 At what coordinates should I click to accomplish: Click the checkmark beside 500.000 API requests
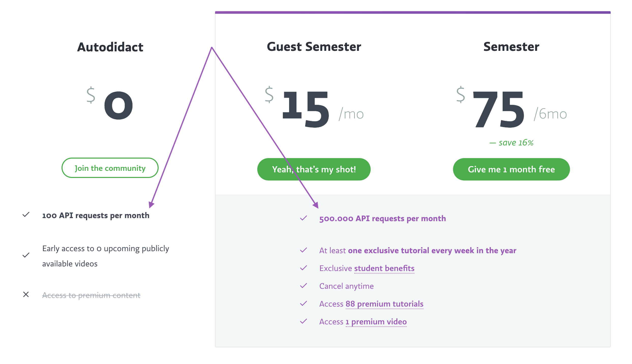[x=304, y=218]
